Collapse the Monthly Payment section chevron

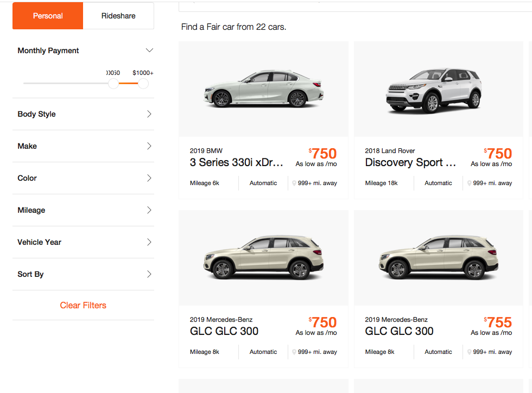tap(149, 50)
